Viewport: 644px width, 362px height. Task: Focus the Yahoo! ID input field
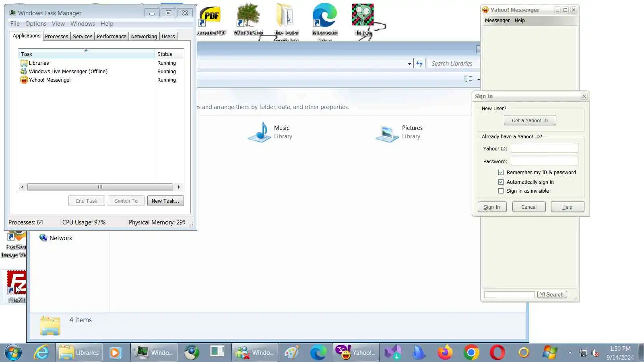click(545, 148)
